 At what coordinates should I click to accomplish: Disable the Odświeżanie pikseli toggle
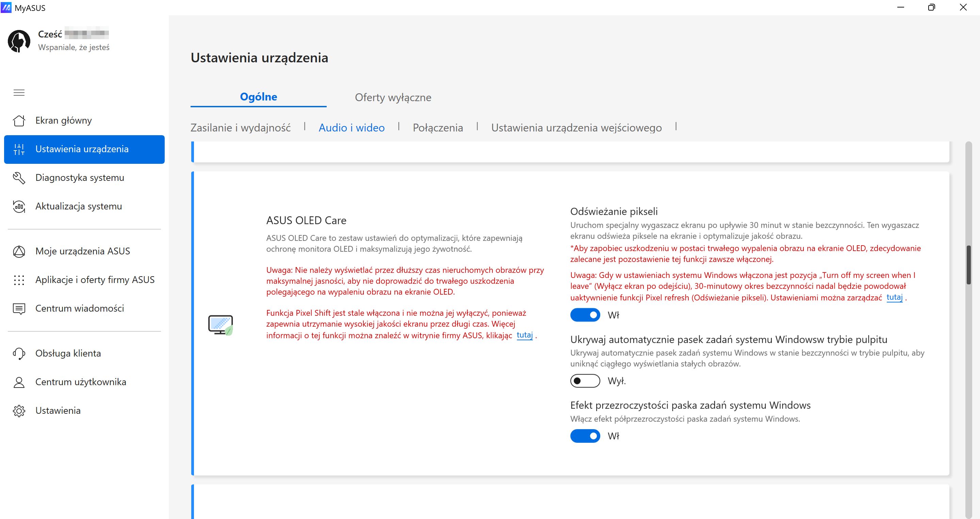coord(585,315)
